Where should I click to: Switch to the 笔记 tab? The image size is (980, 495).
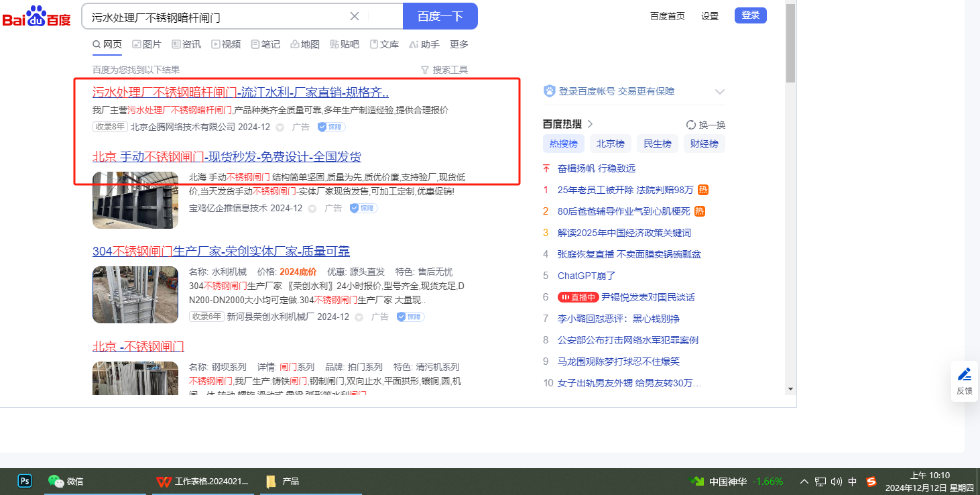tap(265, 44)
